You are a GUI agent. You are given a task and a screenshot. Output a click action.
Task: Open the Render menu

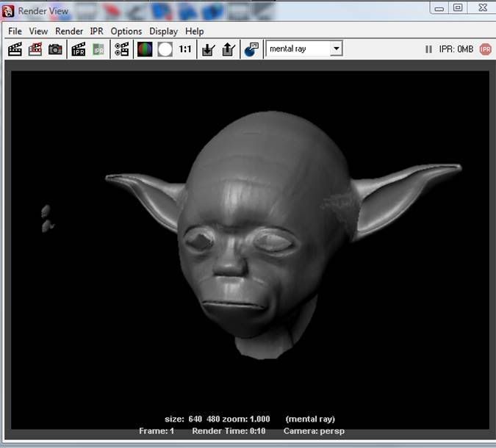pyautogui.click(x=69, y=32)
